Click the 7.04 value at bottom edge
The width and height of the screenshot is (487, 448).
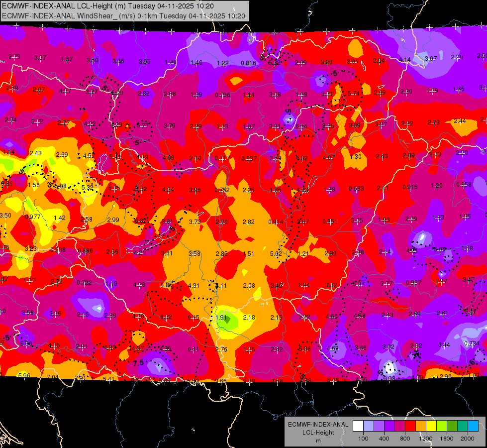[x=53, y=377]
